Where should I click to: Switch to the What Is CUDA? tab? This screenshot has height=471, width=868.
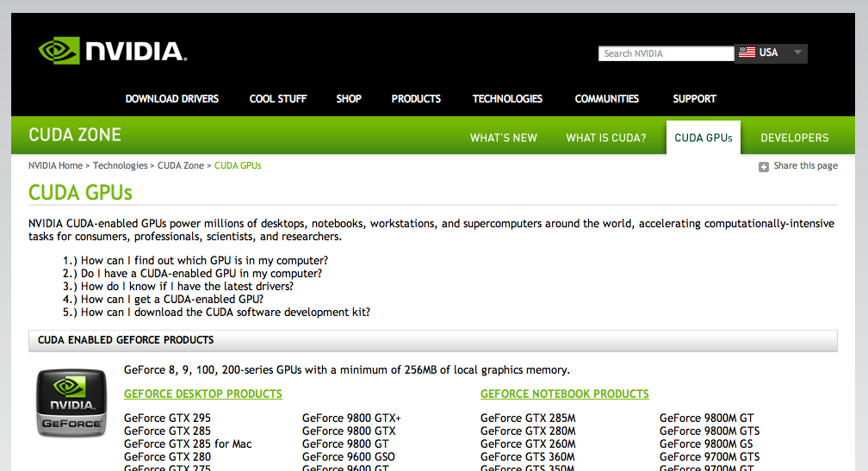click(606, 138)
